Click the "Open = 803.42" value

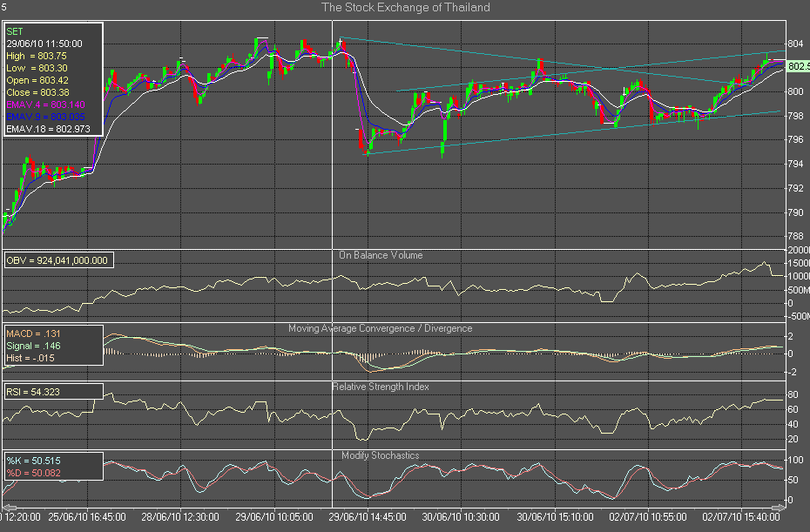(x=37, y=80)
